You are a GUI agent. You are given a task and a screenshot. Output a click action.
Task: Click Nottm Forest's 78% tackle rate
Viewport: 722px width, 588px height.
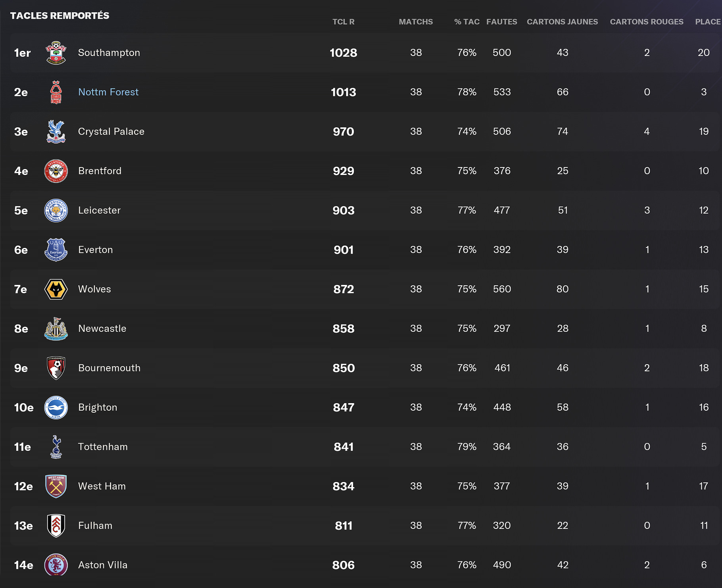467,92
